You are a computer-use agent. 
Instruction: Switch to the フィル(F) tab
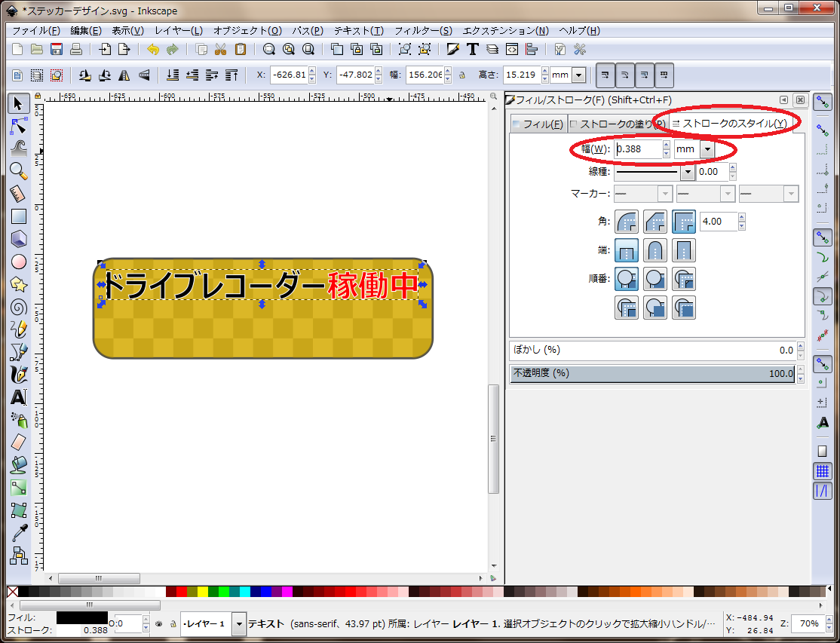[x=538, y=124]
